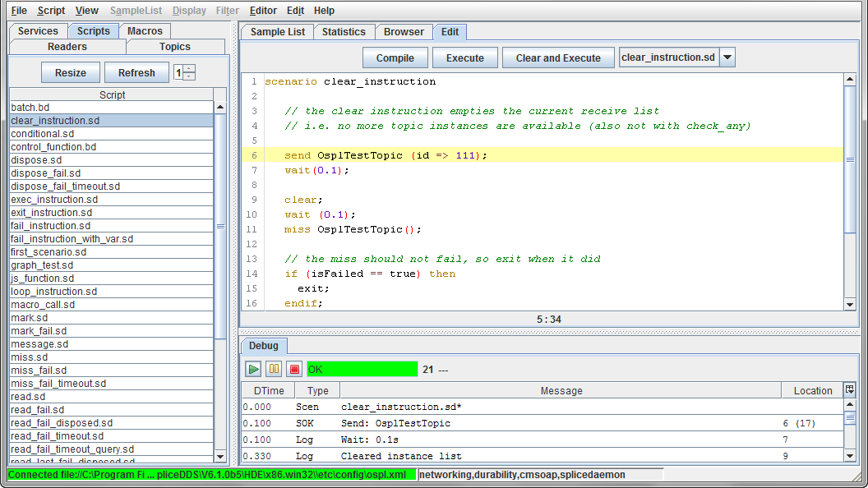The image size is (868, 488).
Task: Click the Location column header
Action: point(813,390)
